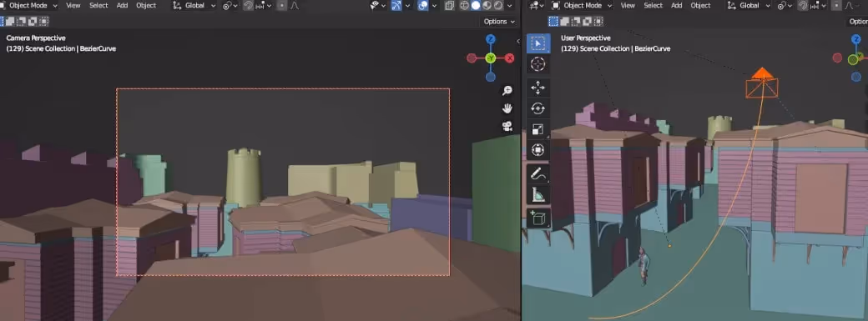
Task: Switch to rendered shading in left viewport
Action: pyautogui.click(x=498, y=6)
